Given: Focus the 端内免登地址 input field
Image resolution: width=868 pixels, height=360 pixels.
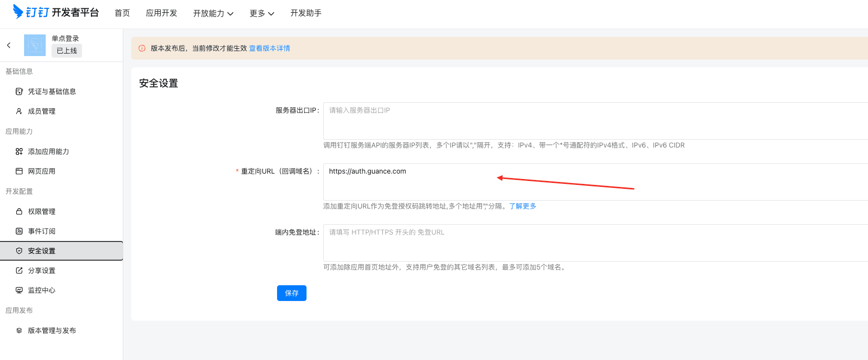Looking at the screenshot, I should 595,243.
